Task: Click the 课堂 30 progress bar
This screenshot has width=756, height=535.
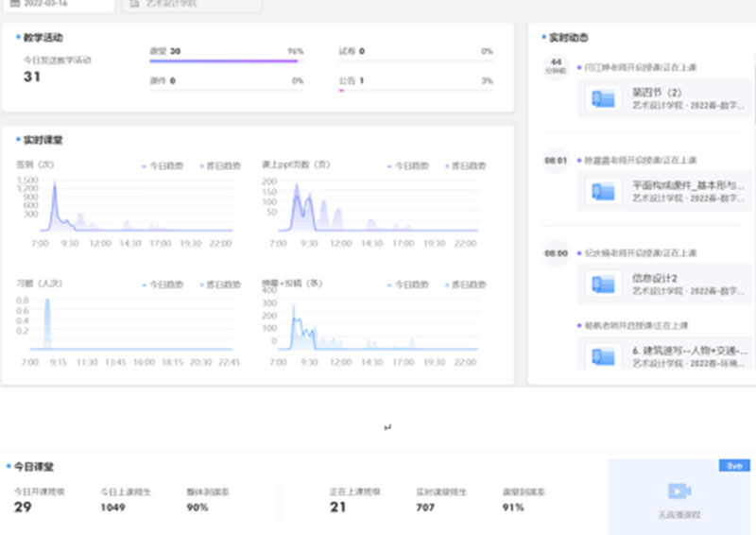Action: pyautogui.click(x=223, y=61)
